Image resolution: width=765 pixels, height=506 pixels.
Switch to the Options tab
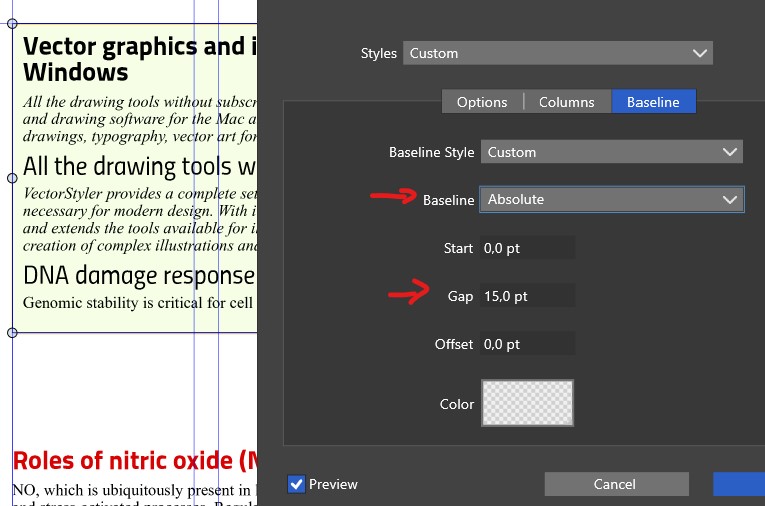[482, 102]
